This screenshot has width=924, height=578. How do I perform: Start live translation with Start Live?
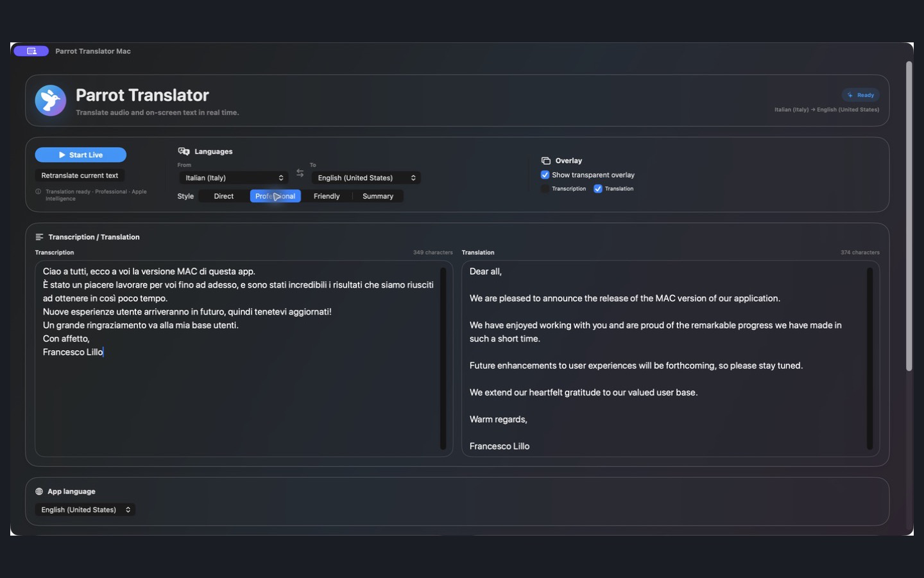81,155
